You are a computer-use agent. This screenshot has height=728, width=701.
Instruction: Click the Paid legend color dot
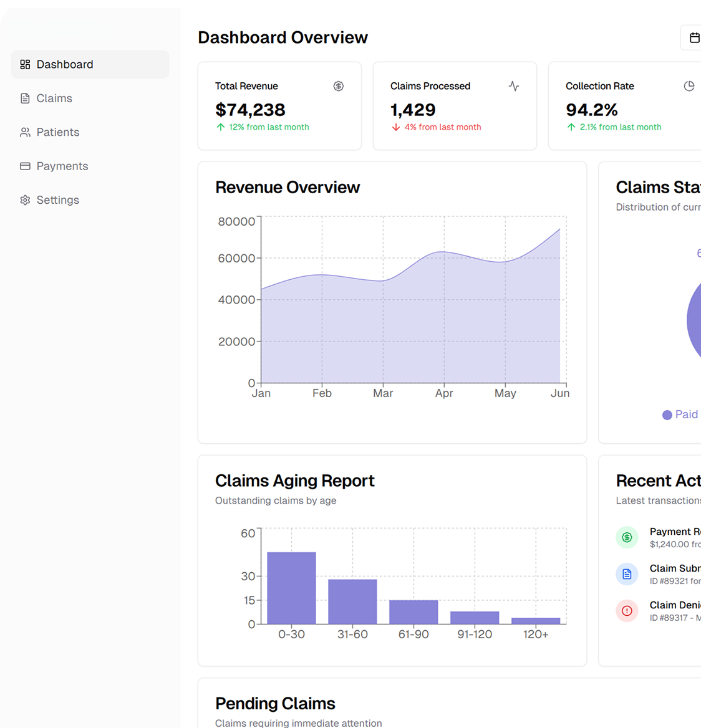tap(667, 415)
